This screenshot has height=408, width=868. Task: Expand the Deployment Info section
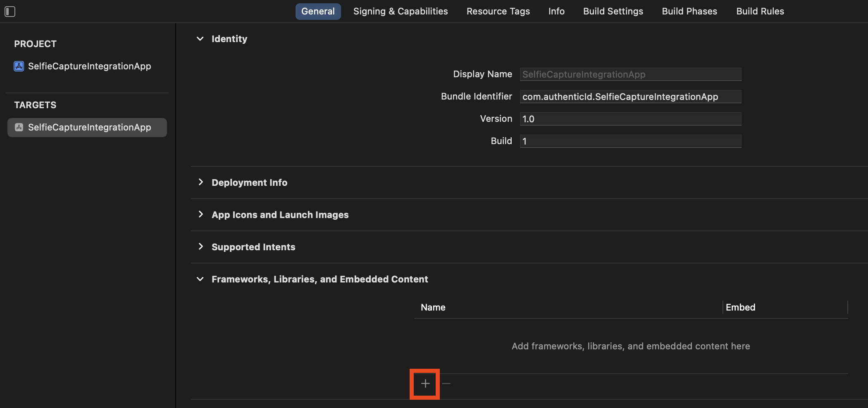pyautogui.click(x=200, y=182)
